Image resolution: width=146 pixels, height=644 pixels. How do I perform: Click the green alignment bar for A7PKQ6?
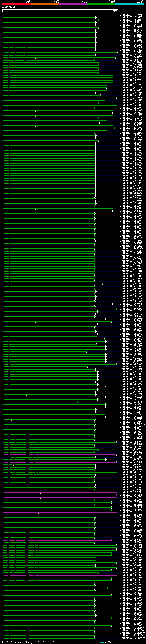[60, 15]
